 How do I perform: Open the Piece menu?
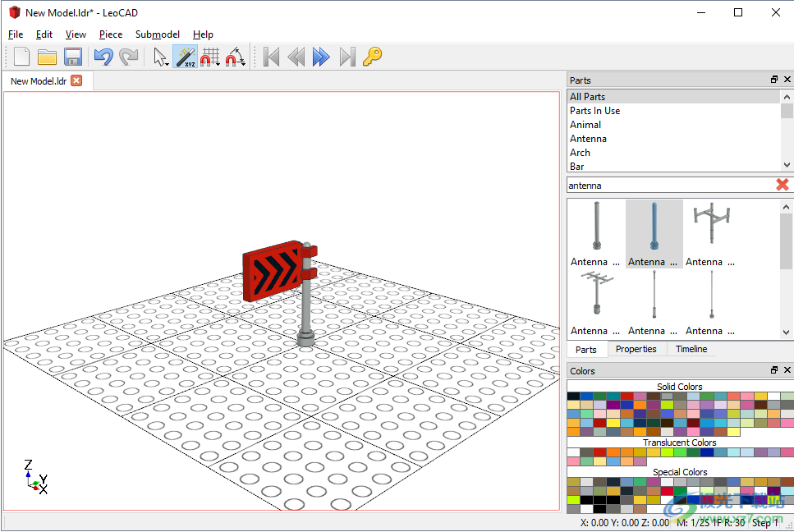111,34
